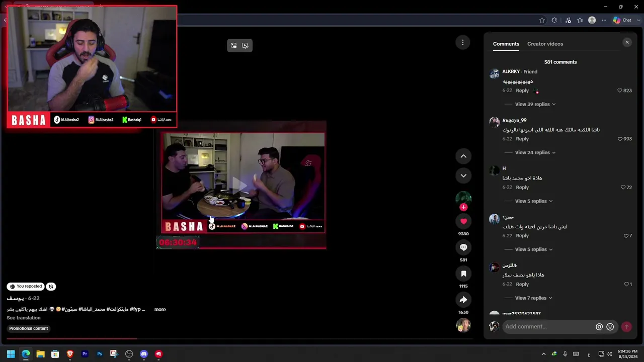Click the floating player icon beside miniplayer
The height and width of the screenshot is (362, 644).
(x=245, y=45)
